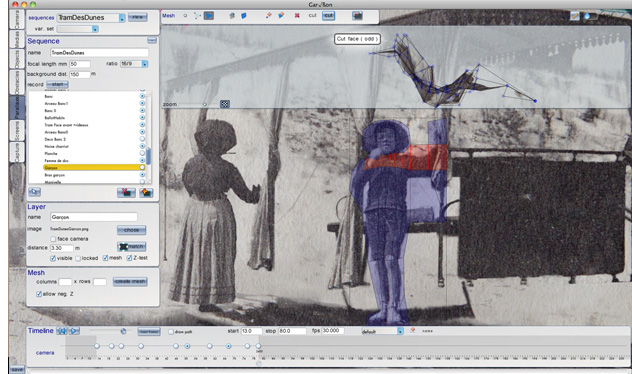Click the icon button below the layer list, left
This screenshot has height=374, width=632.
click(35, 192)
